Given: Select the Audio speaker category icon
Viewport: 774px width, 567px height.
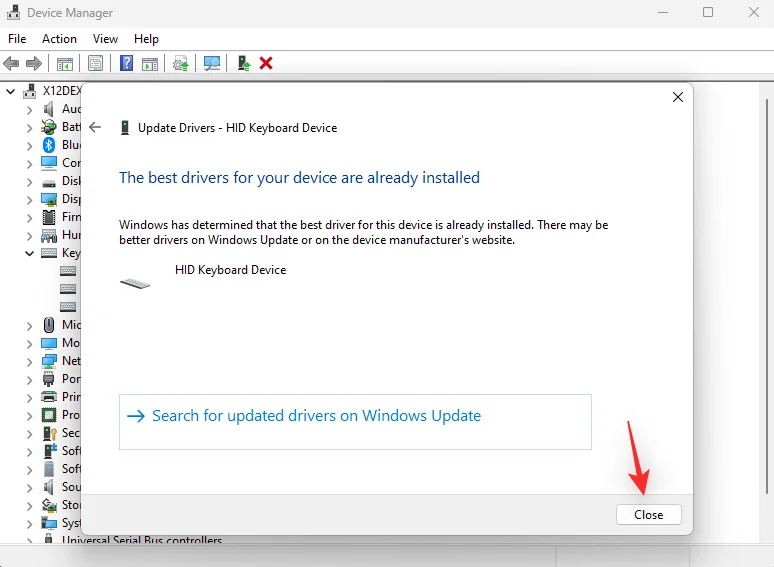Looking at the screenshot, I should [48, 109].
